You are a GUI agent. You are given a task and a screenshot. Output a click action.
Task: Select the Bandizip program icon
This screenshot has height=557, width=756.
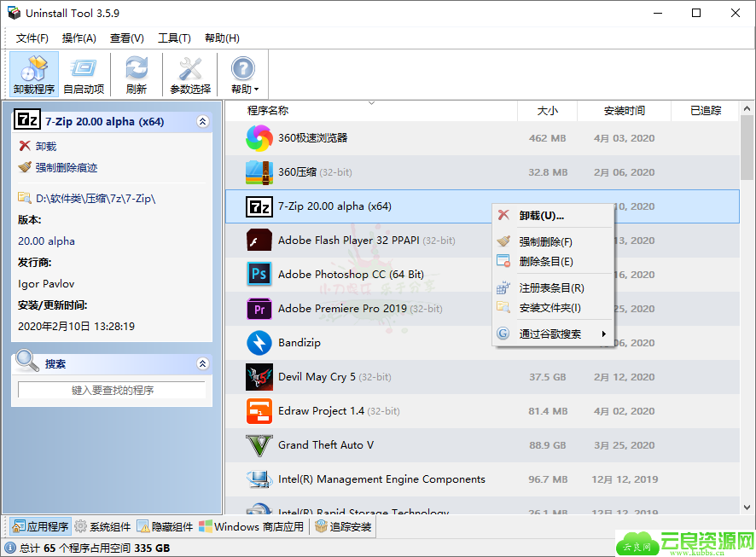point(259,343)
